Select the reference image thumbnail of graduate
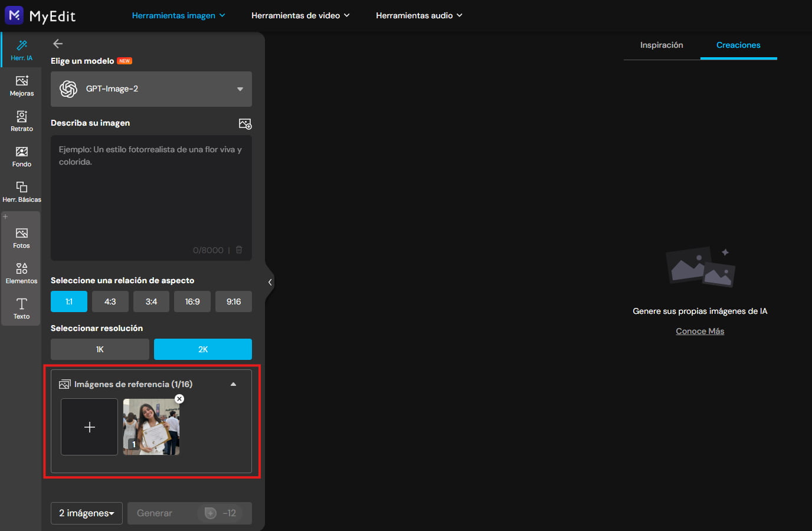Screen dimensions: 812x531 151,427
